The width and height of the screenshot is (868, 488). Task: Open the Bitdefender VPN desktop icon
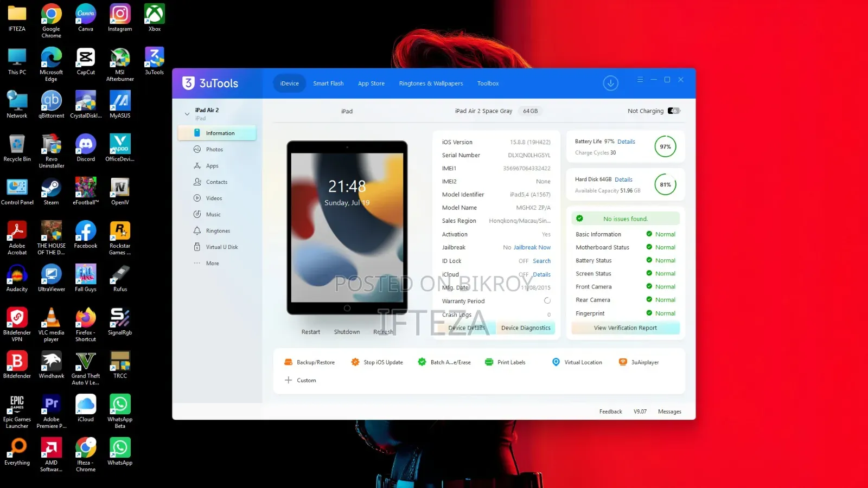click(x=17, y=325)
